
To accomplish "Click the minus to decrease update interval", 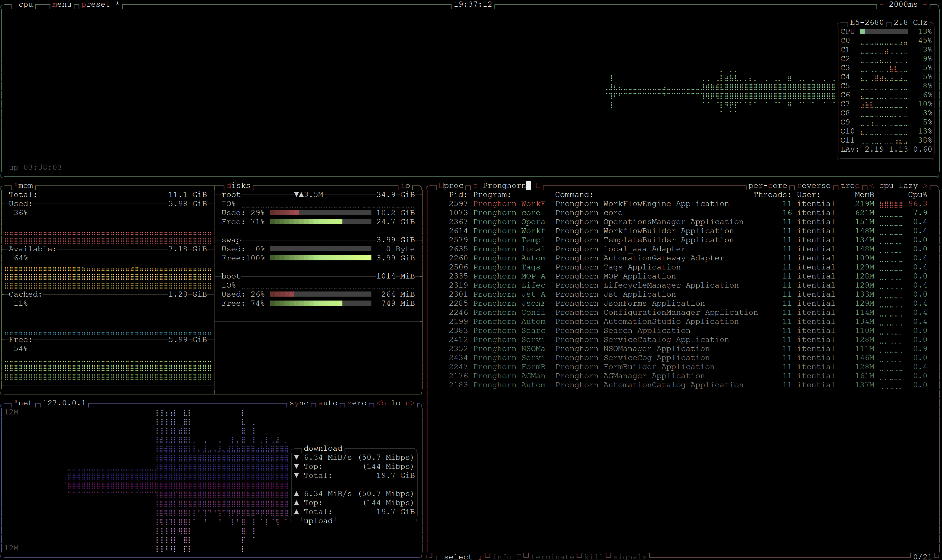I will click(x=882, y=5).
